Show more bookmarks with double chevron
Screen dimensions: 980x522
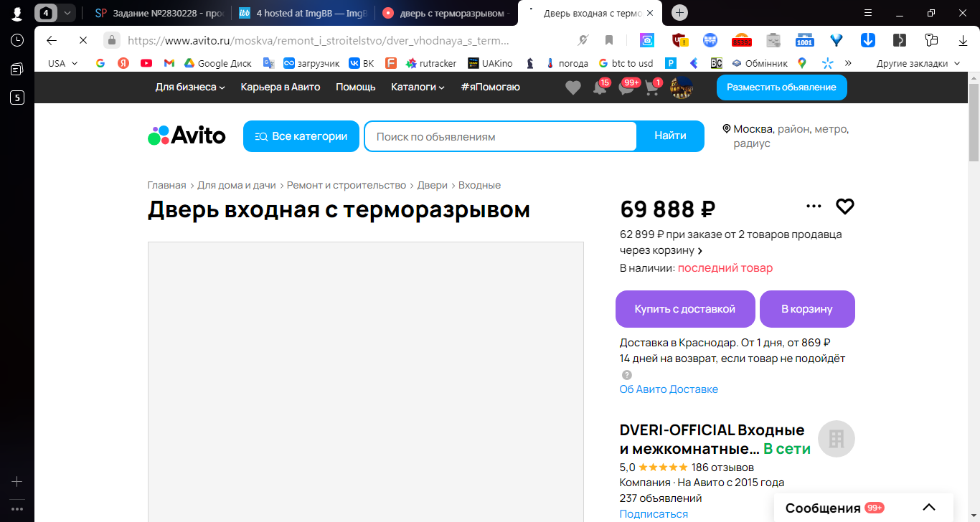click(848, 63)
